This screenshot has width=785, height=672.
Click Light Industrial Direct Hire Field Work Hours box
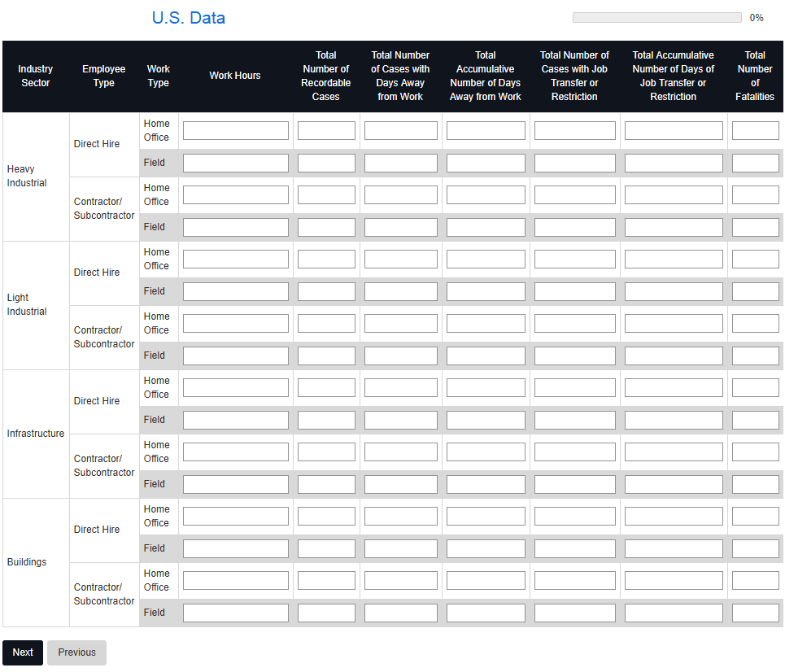[235, 292]
